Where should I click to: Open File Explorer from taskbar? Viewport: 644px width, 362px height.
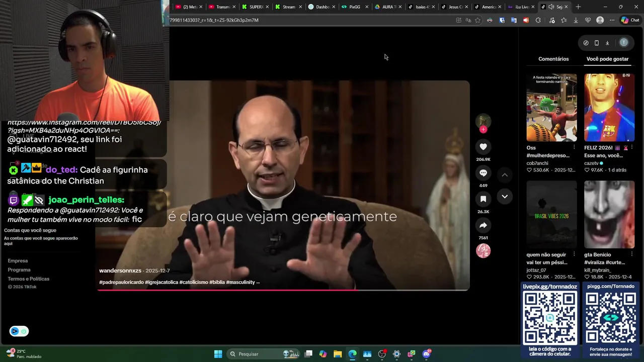click(338, 354)
